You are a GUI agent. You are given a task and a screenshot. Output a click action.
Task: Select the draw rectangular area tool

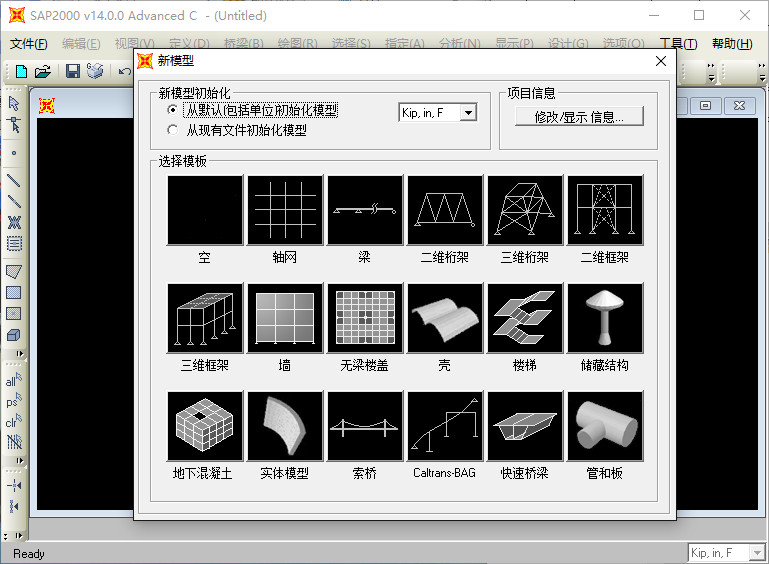pos(14,293)
